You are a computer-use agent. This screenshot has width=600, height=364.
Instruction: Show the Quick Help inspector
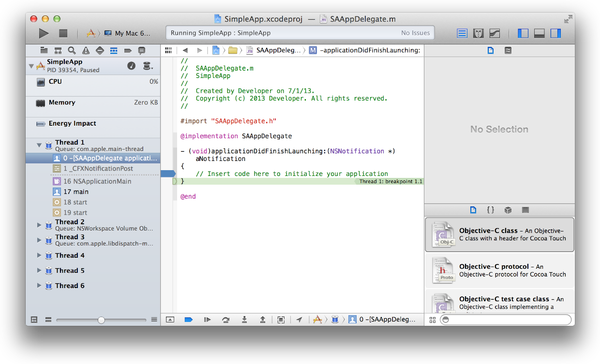point(508,50)
